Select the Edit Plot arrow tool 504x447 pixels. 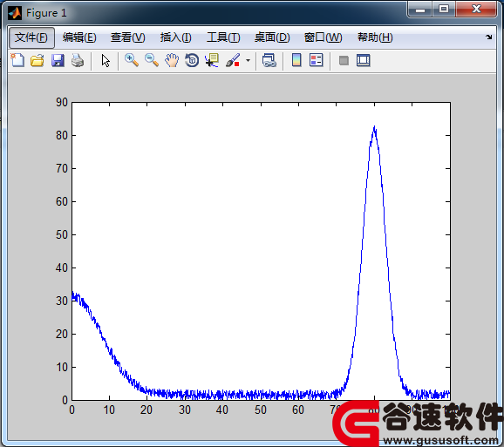(x=106, y=60)
